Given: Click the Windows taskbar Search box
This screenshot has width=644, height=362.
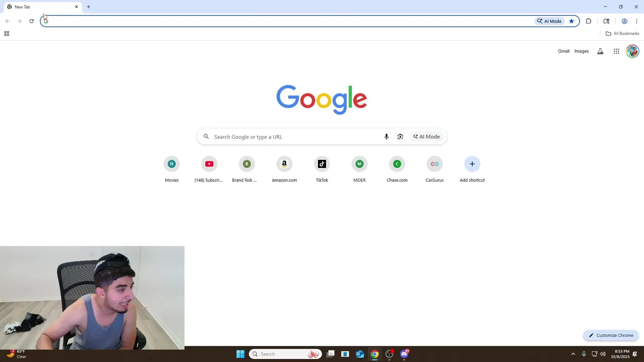Looking at the screenshot, I should click(285, 354).
